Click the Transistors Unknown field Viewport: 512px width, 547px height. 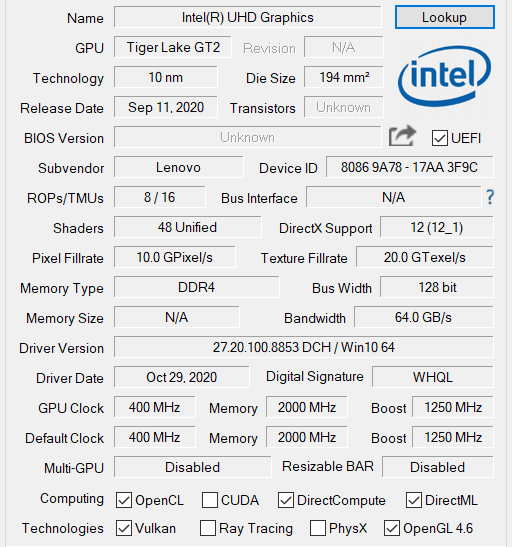(344, 107)
